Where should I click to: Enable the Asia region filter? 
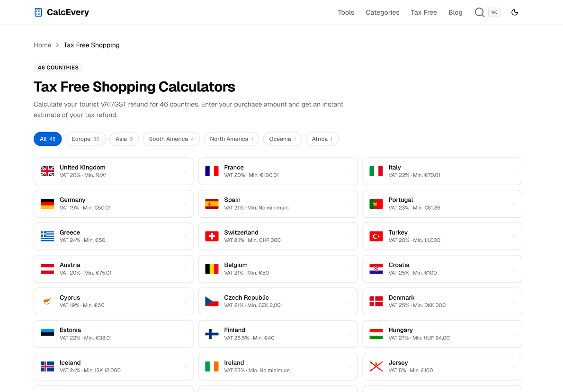pyautogui.click(x=124, y=139)
